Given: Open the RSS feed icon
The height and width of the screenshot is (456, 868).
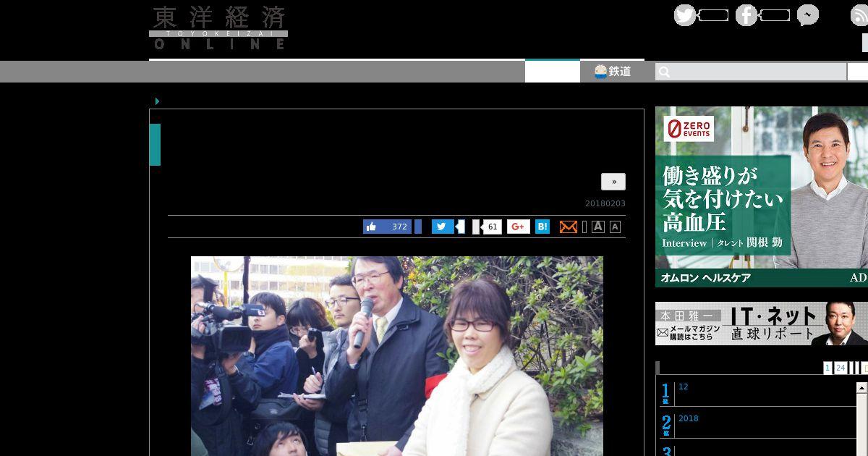Looking at the screenshot, I should point(859,15).
